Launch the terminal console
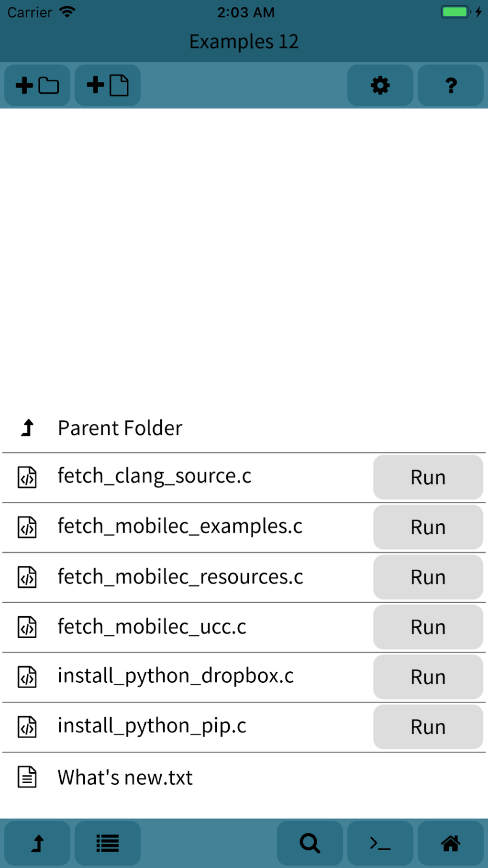 point(379,843)
